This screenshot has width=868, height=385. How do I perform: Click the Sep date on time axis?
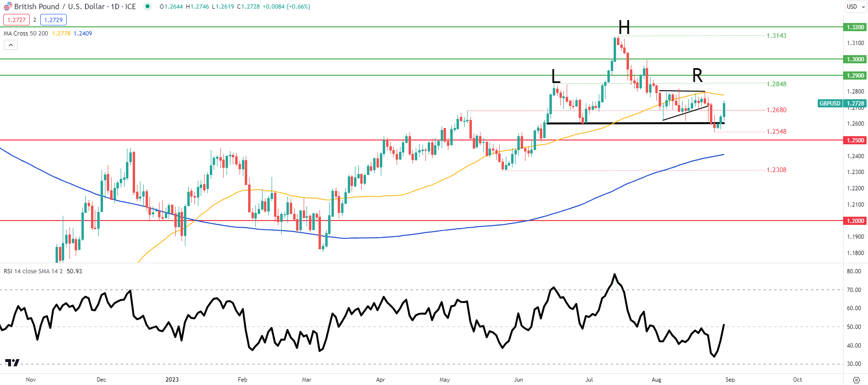(x=730, y=379)
